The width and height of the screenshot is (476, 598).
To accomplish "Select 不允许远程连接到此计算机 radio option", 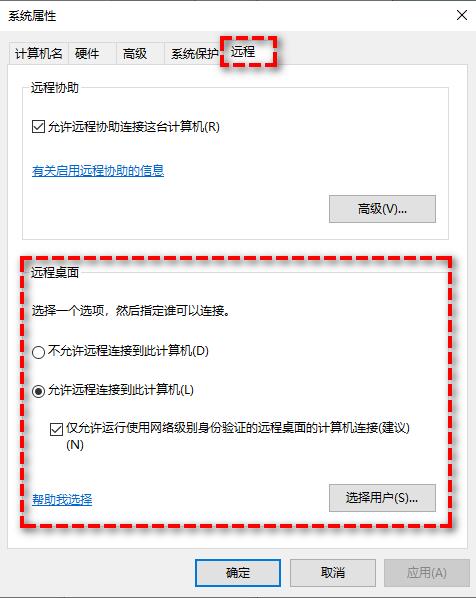I will tap(39, 352).
